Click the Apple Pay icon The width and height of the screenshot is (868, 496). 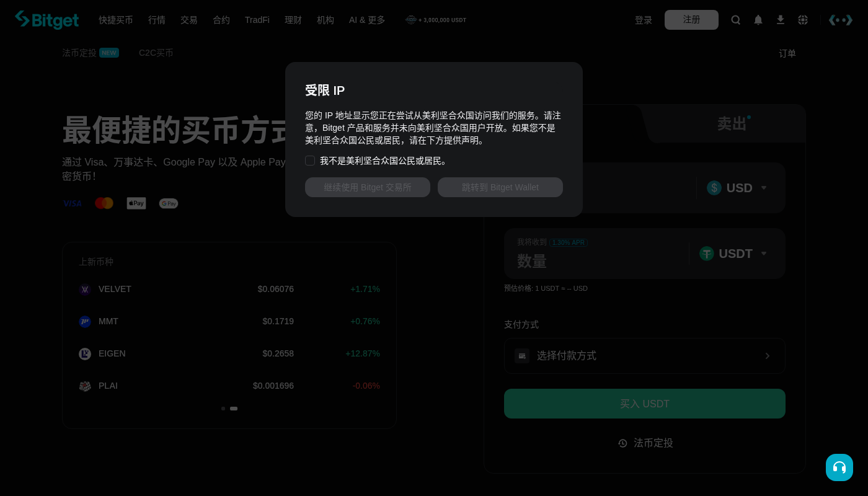point(136,203)
